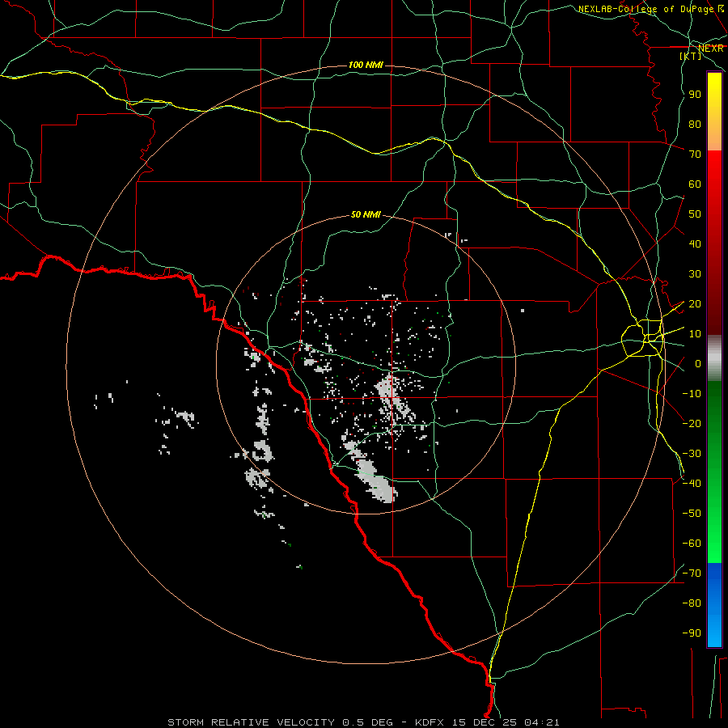Select the -10 value on velocity scale
Screen dimensions: 728x728
tap(692, 394)
